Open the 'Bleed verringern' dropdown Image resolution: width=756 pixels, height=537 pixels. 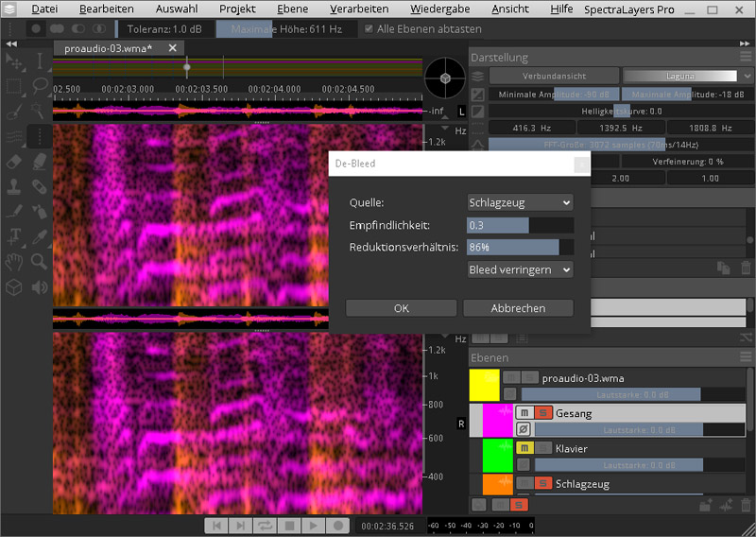520,269
